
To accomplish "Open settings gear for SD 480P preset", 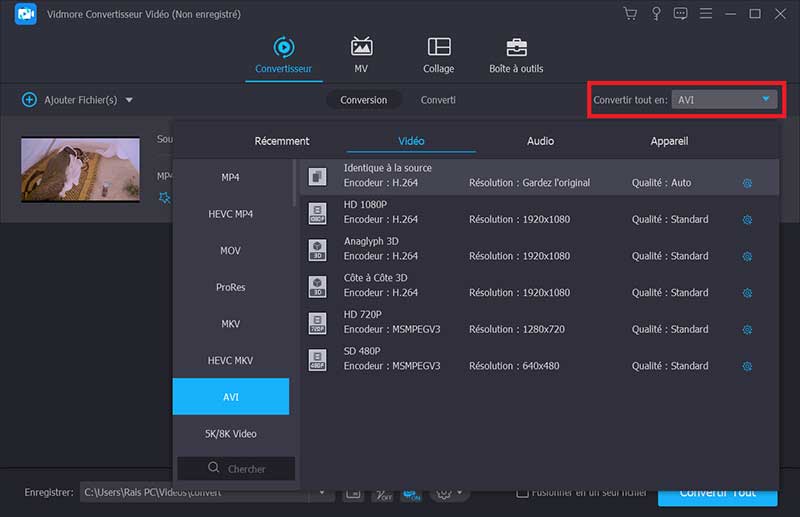I will tap(746, 367).
